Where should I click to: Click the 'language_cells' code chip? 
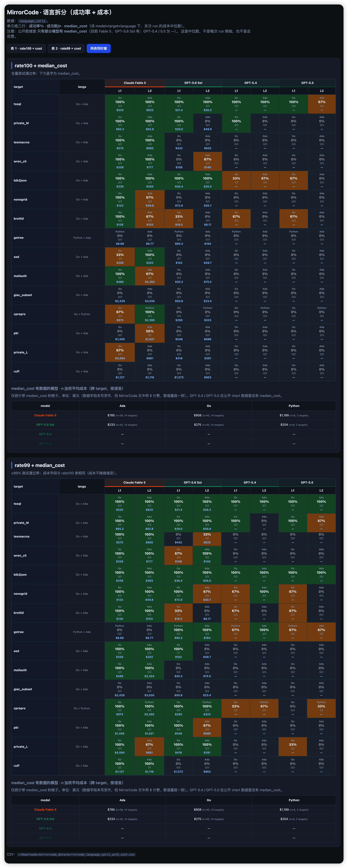(32, 21)
